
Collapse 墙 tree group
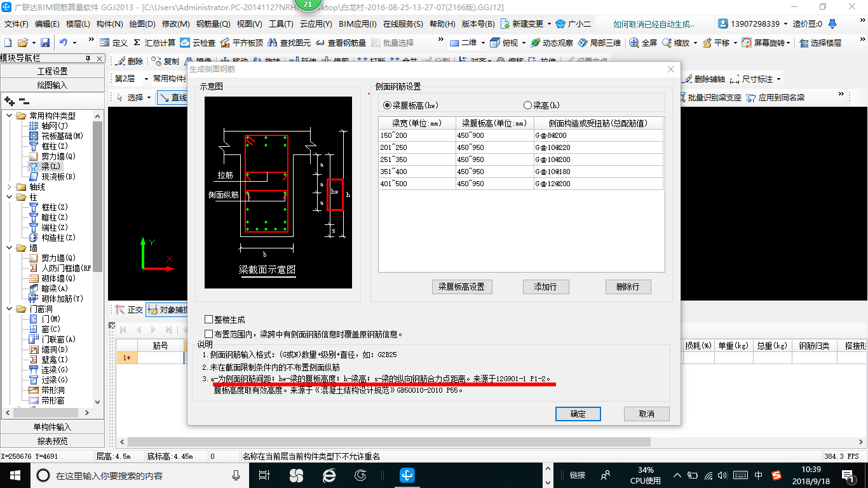point(9,248)
